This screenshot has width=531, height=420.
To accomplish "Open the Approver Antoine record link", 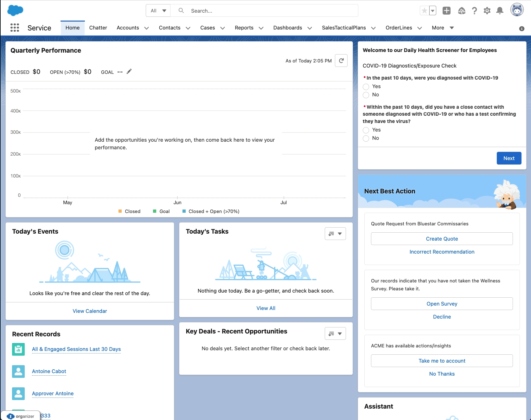I will pyautogui.click(x=53, y=393).
